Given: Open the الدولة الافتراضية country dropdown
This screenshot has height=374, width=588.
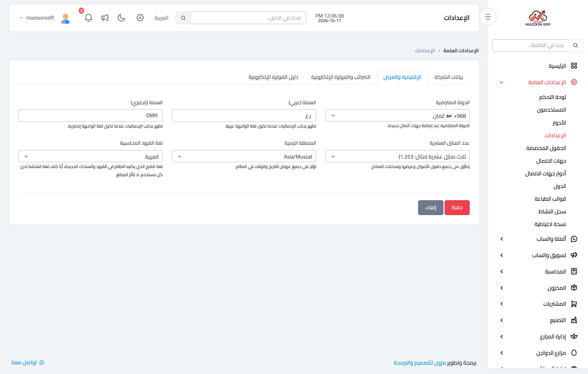Looking at the screenshot, I should [397, 116].
